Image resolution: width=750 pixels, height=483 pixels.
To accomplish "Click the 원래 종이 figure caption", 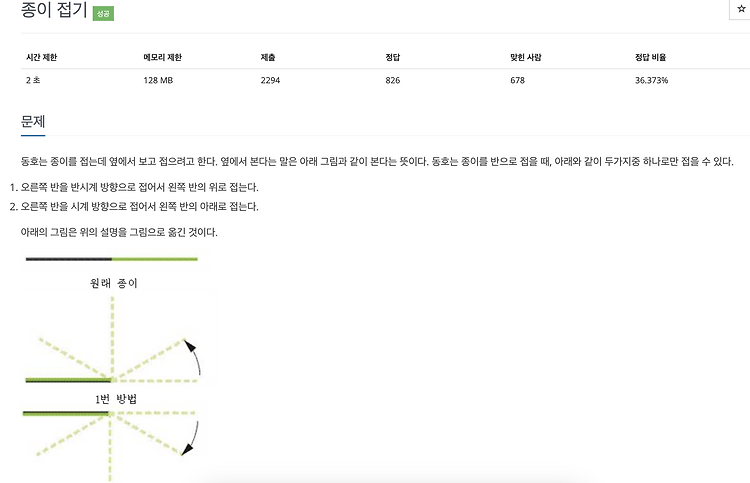I will coord(113,283).
